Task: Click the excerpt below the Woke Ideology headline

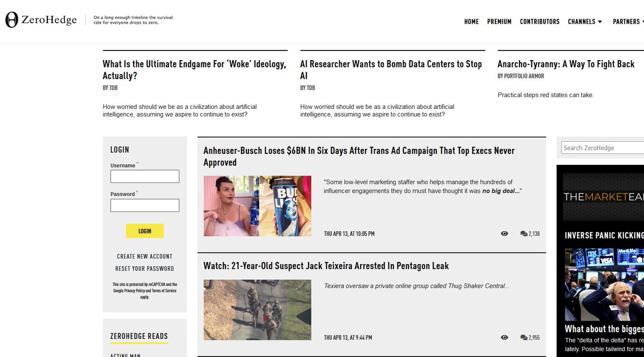Action: (x=180, y=111)
